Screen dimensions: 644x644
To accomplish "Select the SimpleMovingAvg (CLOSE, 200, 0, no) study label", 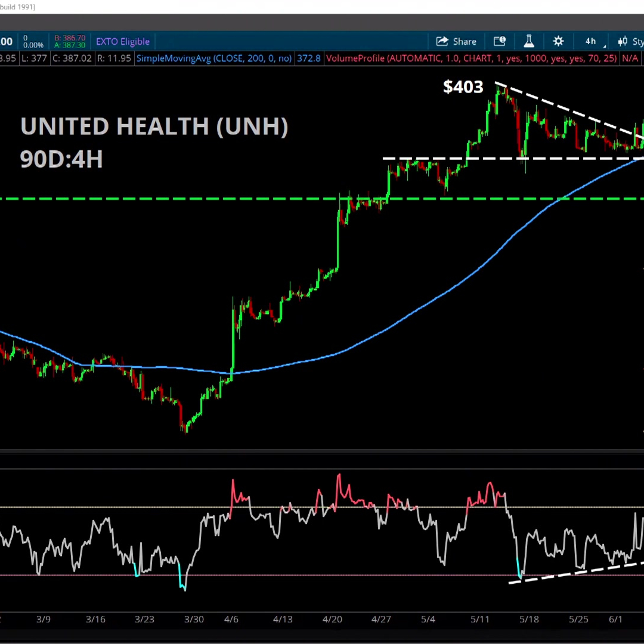I will 214,59.
